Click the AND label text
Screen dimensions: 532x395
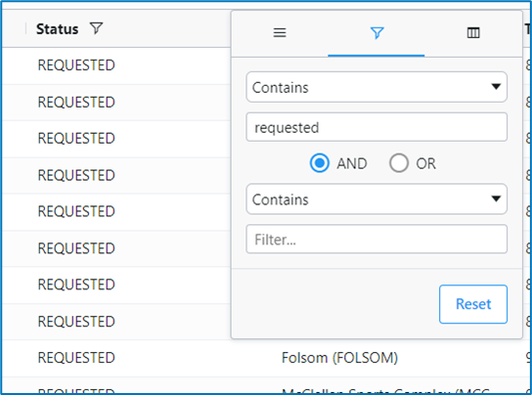click(352, 164)
